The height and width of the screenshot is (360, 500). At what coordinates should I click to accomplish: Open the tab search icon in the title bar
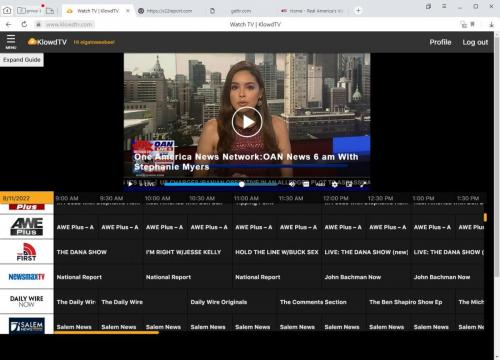(x=428, y=6)
